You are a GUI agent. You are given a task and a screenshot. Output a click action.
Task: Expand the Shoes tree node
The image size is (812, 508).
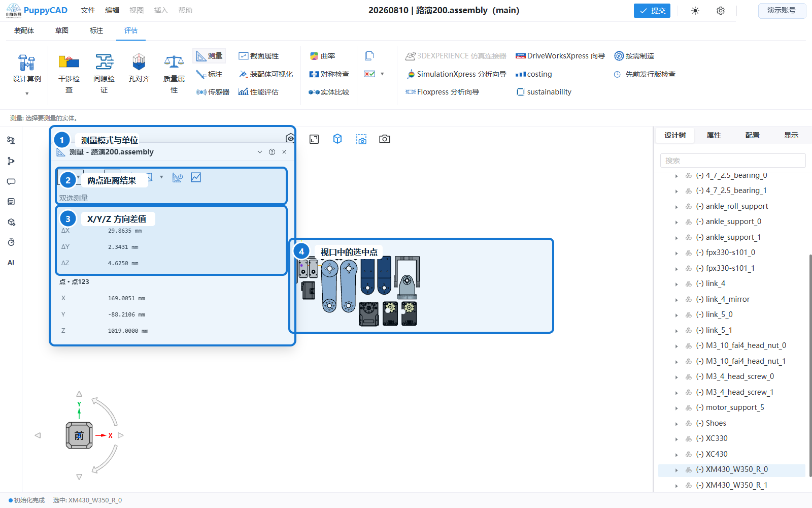(x=676, y=424)
